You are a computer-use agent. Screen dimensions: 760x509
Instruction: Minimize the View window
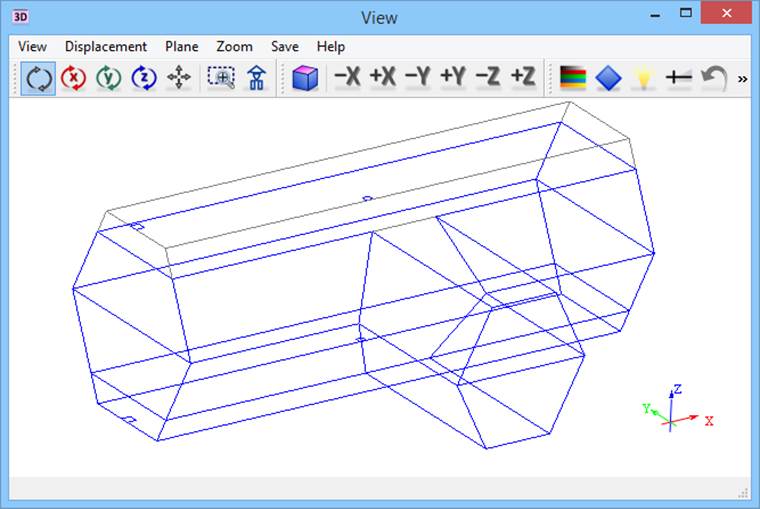(x=655, y=15)
